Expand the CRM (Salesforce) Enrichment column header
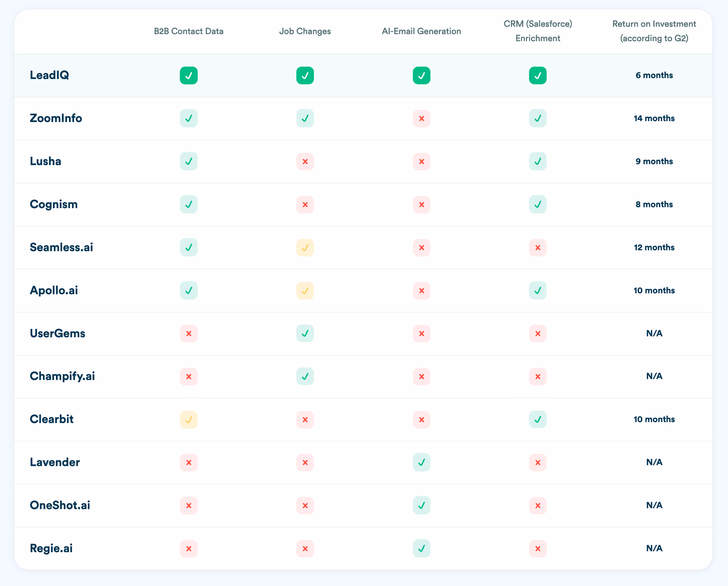Viewport: 728px width, 586px height. click(x=538, y=31)
